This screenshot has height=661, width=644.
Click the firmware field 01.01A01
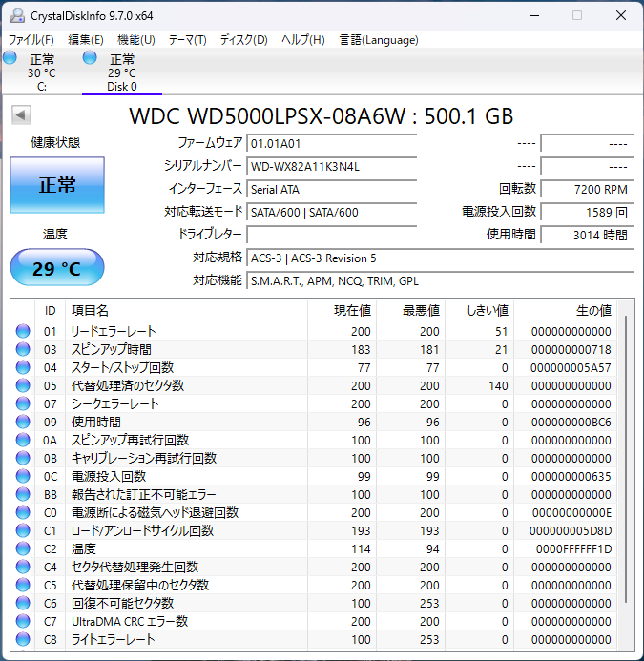coord(331,144)
